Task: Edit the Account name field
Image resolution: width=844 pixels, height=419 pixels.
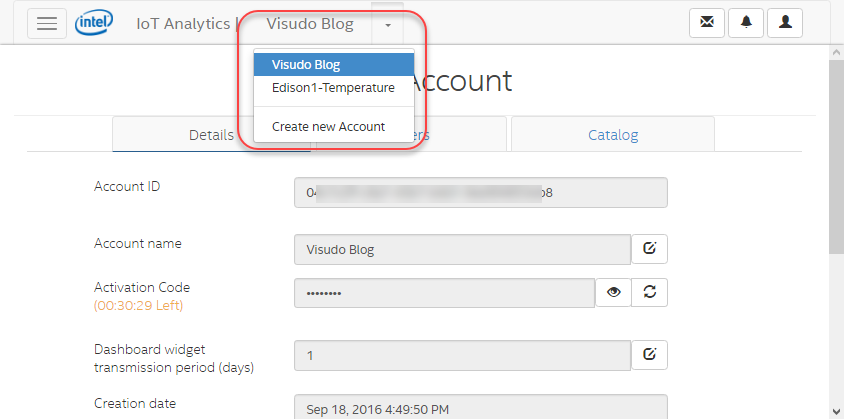Action: (649, 249)
